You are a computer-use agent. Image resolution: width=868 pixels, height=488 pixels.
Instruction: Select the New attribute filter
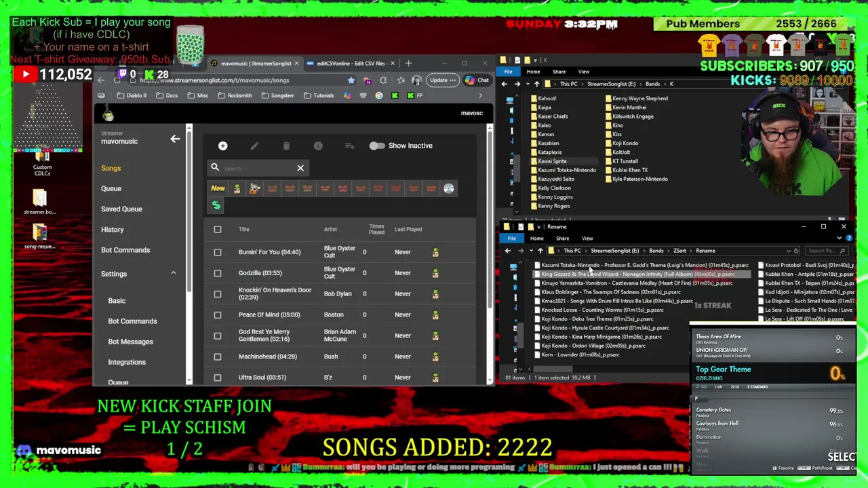(218, 188)
